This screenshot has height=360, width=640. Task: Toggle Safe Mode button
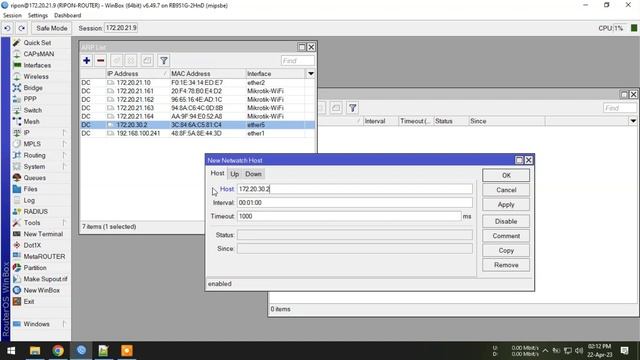[51, 28]
